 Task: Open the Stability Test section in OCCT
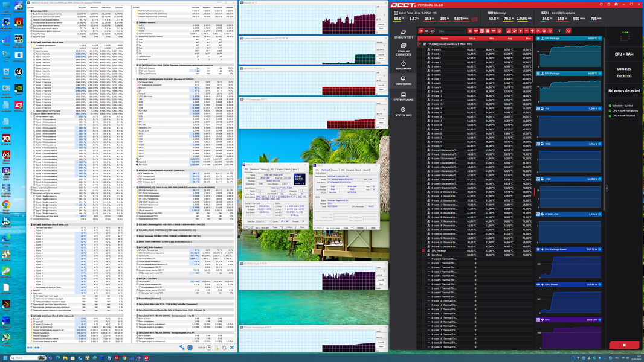pyautogui.click(x=404, y=34)
